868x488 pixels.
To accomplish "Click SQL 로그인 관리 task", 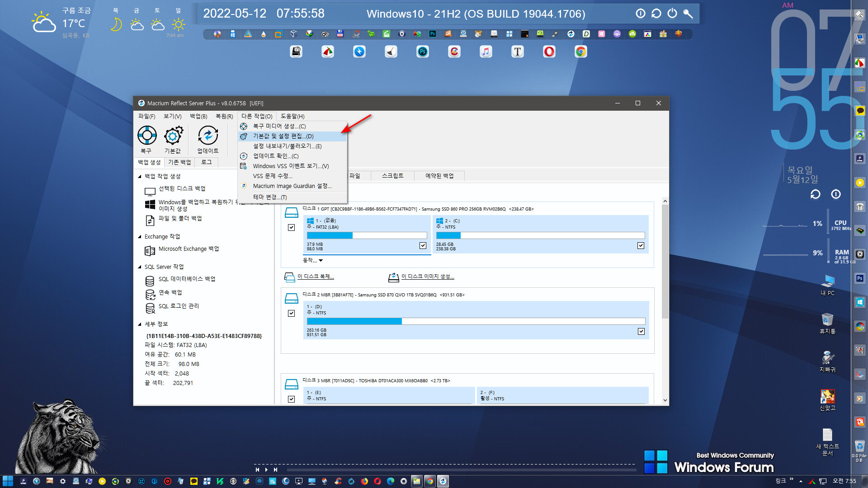I will (178, 306).
